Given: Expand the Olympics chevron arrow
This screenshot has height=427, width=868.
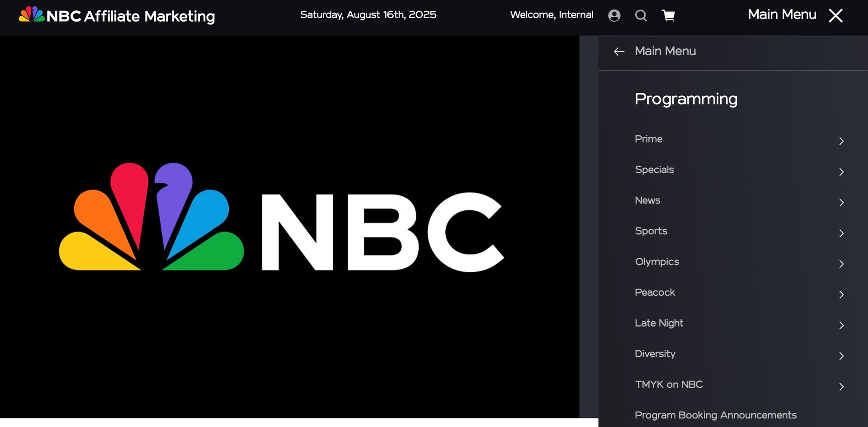Looking at the screenshot, I should tap(841, 264).
